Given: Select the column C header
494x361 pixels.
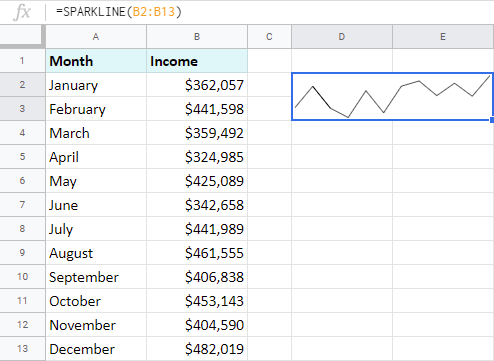Looking at the screenshot, I should tap(269, 37).
